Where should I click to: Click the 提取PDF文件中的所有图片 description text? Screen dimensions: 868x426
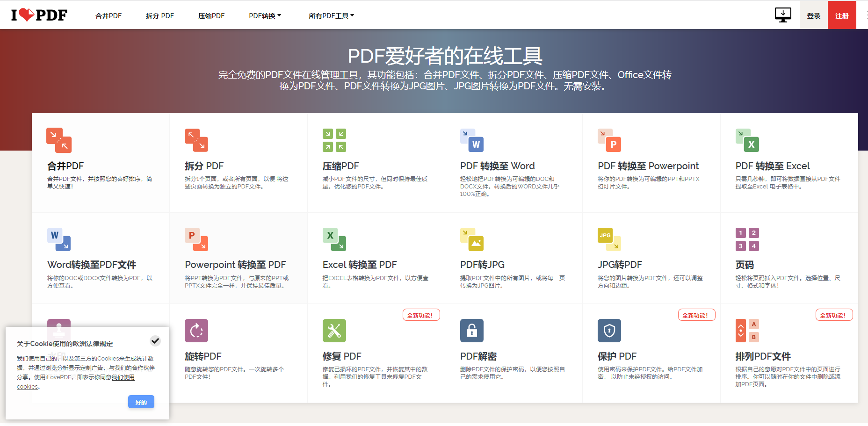[x=513, y=282]
